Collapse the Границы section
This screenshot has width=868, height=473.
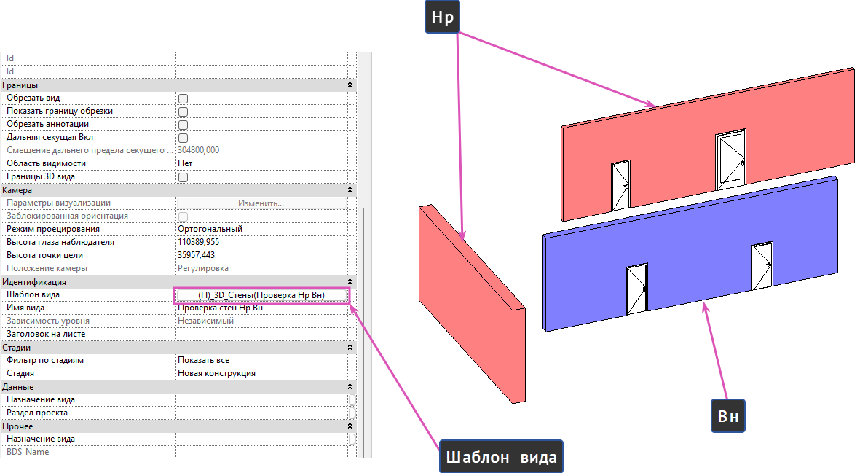(350, 85)
